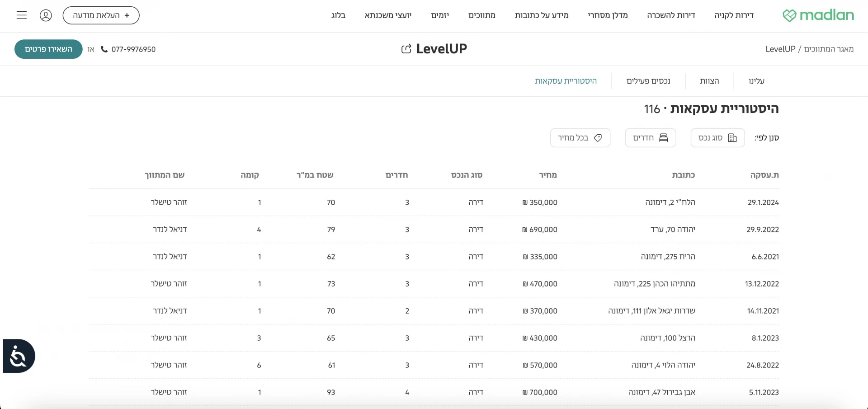Image resolution: width=868 pixels, height=409 pixels.
Task: Select address אבן גבירול 47, דימונה
Action: (x=661, y=392)
